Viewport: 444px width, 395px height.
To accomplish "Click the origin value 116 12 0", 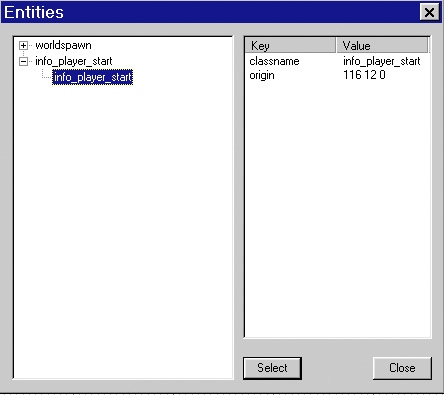I will [364, 75].
